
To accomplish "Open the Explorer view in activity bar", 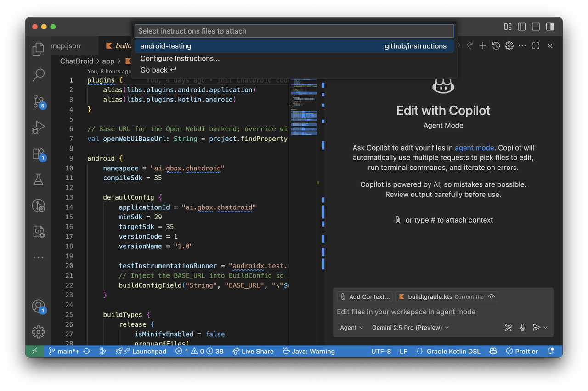I will [x=38, y=49].
